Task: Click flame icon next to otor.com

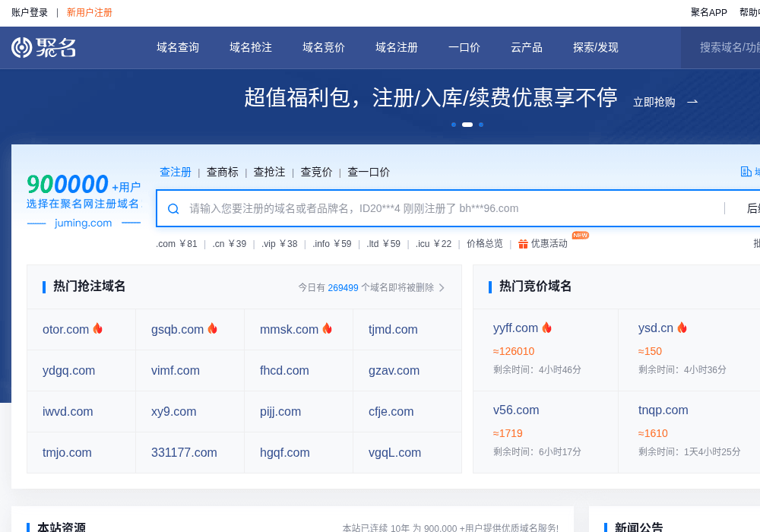Action: pos(98,328)
